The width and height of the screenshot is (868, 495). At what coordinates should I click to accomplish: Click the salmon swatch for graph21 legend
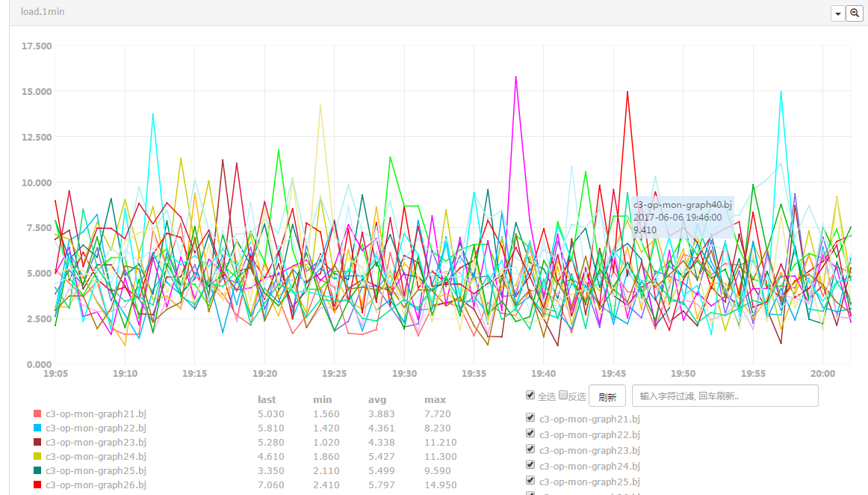37,413
